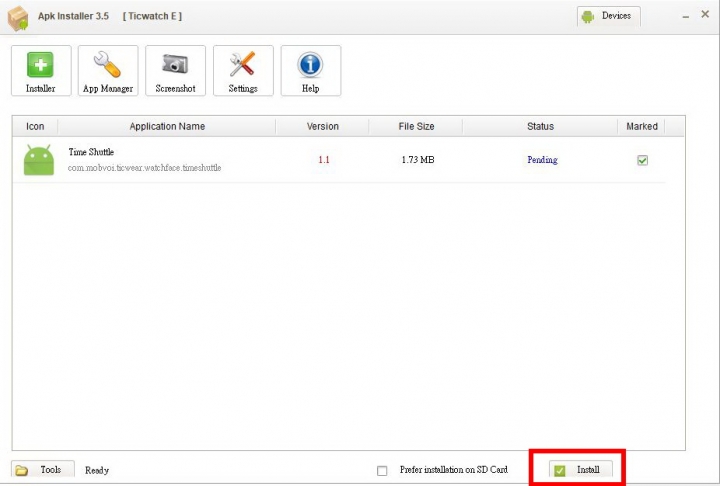Open the Help section
Screen dimensions: 720x486
point(310,71)
